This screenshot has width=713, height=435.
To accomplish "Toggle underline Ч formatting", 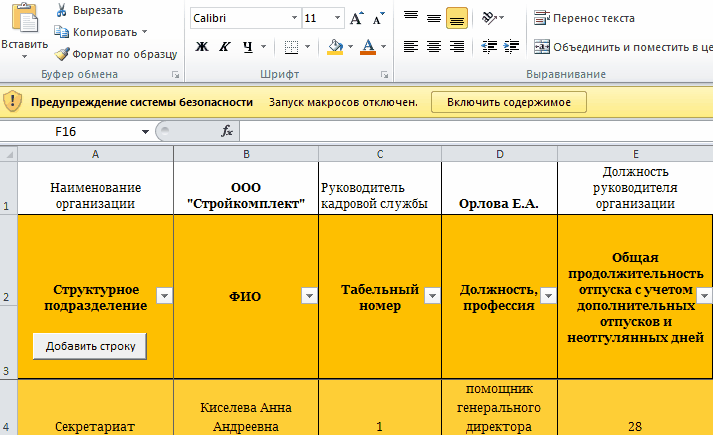I will pyautogui.click(x=248, y=46).
